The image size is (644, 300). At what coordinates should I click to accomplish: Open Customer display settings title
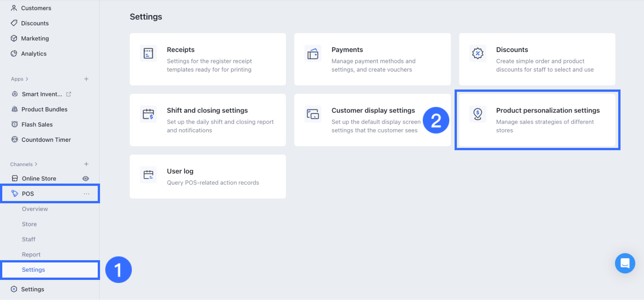(373, 110)
